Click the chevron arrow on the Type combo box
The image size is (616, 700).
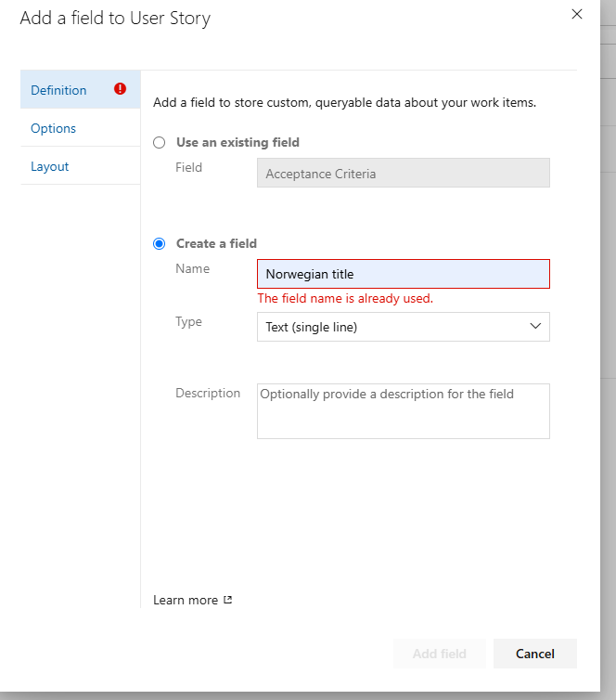pyautogui.click(x=535, y=327)
